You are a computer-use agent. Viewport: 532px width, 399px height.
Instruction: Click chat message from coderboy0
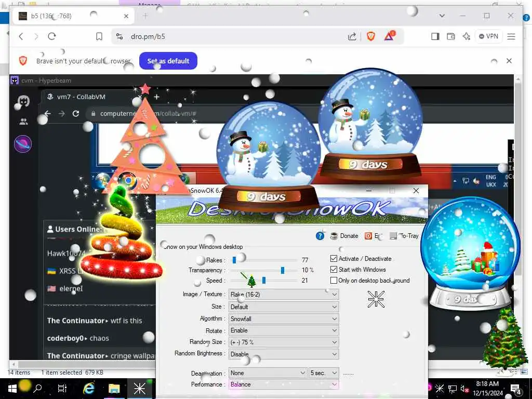point(78,338)
